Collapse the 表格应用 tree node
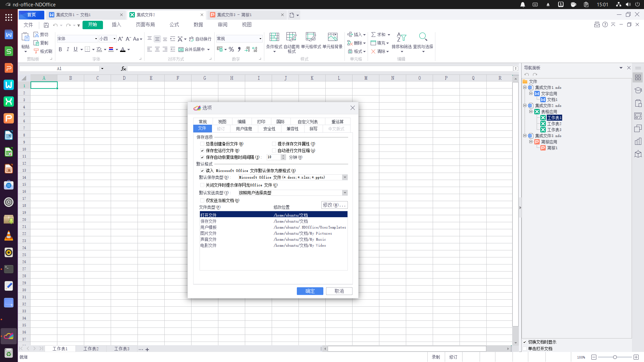Viewport: 644px width, 362px height. [x=531, y=112]
